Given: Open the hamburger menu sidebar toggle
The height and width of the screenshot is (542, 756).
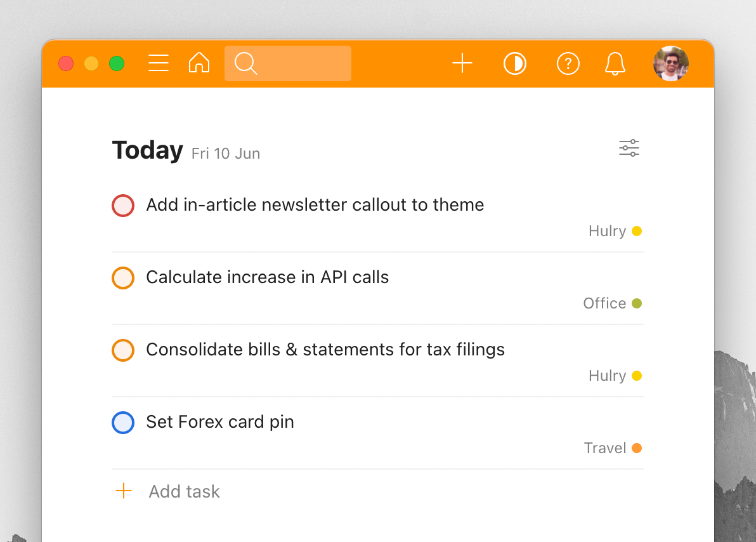Looking at the screenshot, I should (158, 63).
